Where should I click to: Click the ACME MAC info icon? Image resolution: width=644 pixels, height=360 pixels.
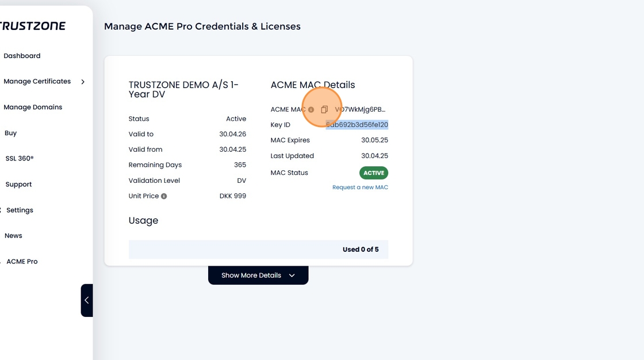(x=311, y=110)
